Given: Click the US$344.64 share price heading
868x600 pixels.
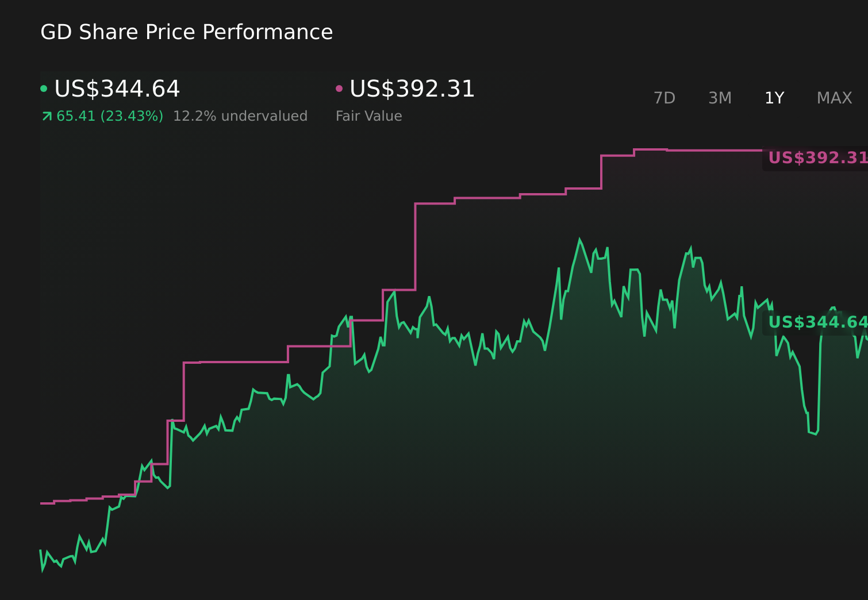Looking at the screenshot, I should point(117,89).
